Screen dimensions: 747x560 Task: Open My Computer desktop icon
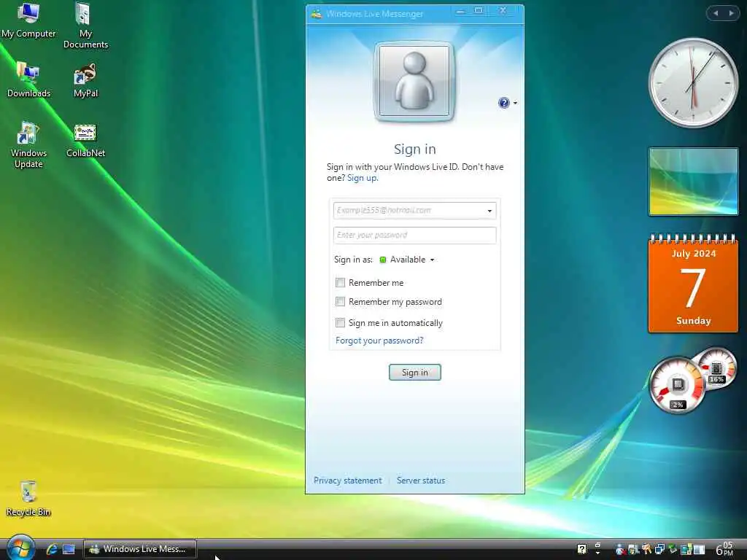pos(28,20)
